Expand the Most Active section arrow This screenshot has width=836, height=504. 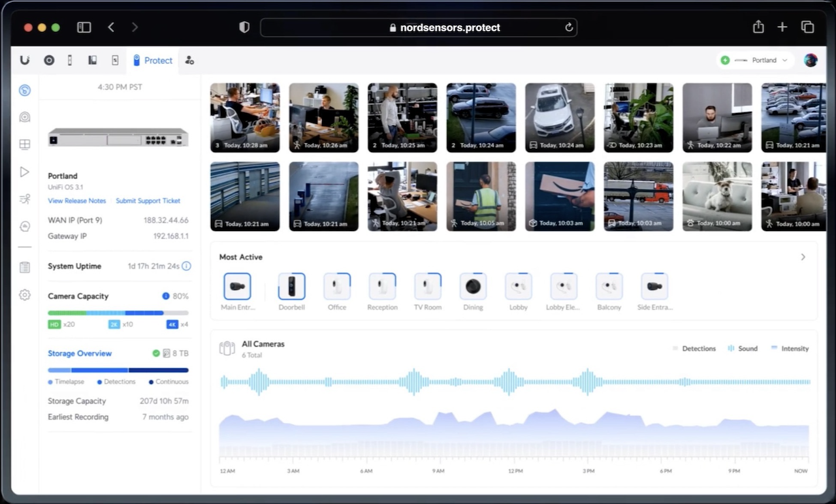803,257
